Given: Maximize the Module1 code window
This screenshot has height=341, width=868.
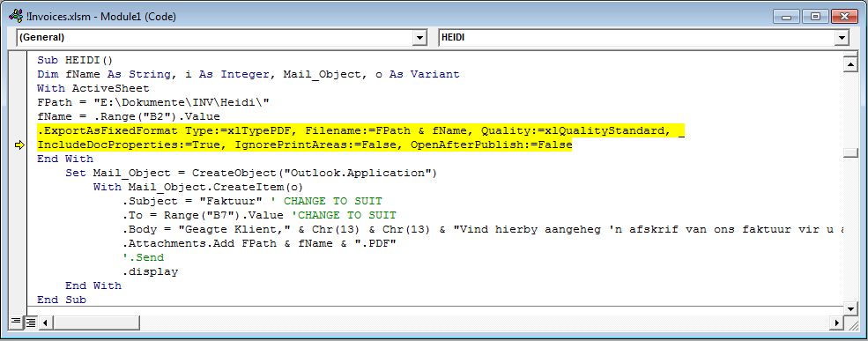Looking at the screenshot, I should (x=816, y=16).
